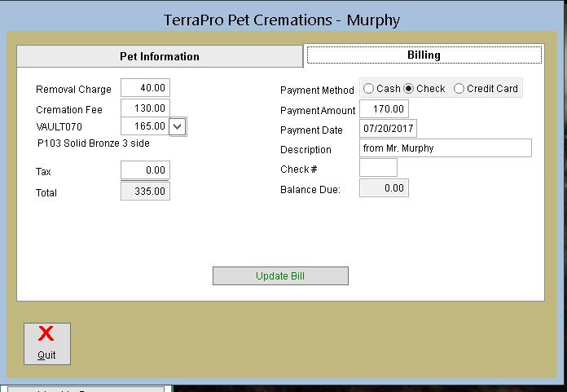Click the VAULT070 label

pyautogui.click(x=59, y=127)
